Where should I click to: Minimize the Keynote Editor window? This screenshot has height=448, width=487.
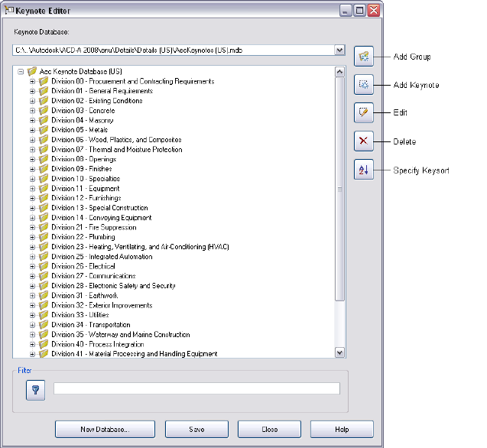coord(346,11)
